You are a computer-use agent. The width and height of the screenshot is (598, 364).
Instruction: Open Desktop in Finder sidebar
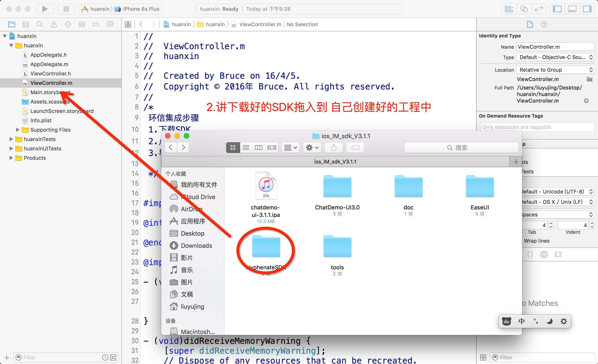(x=187, y=234)
